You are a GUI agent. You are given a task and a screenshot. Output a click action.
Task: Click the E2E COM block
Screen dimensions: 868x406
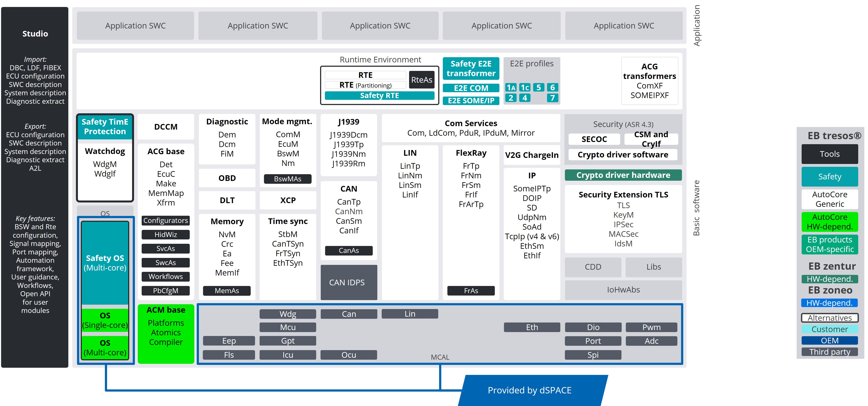[x=471, y=88]
